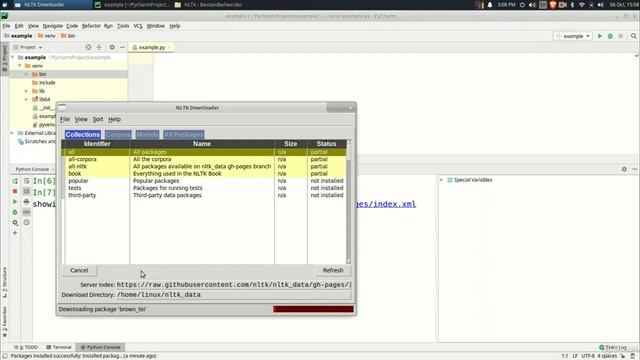The image size is (640, 360).
Task: Switch to Models tab in NLTK Downloader
Action: [x=147, y=134]
